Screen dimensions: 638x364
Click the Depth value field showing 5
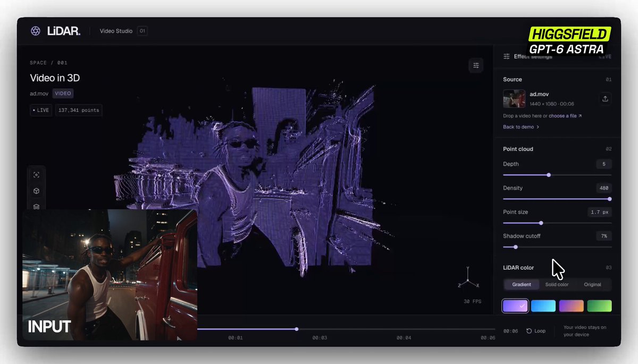pos(604,164)
